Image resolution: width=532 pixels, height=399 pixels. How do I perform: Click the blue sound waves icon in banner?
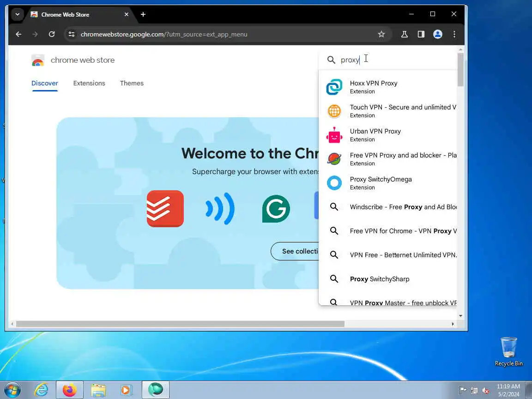click(220, 209)
